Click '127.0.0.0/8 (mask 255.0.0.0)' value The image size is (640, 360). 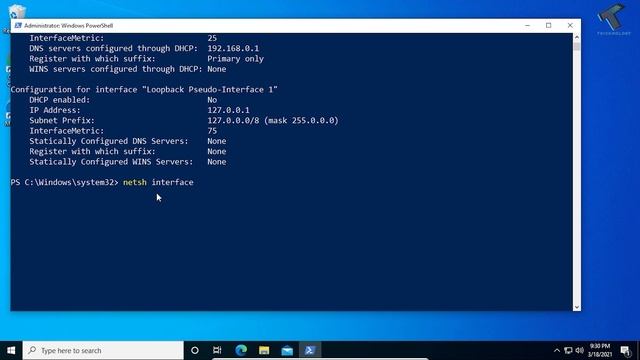(273, 120)
